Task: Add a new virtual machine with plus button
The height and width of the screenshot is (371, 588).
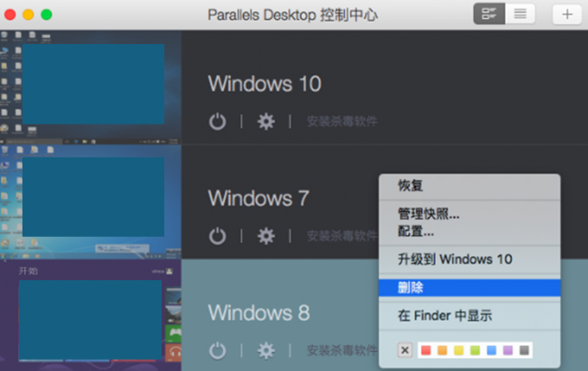Action: coord(567,14)
